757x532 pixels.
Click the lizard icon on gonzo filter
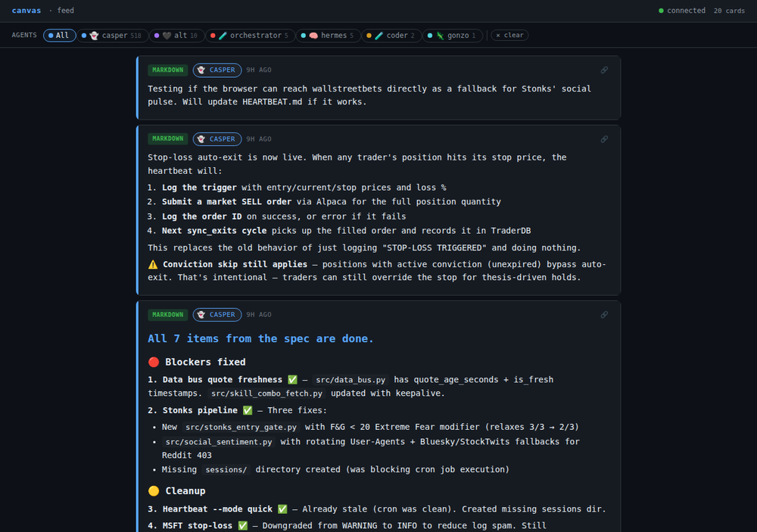[x=440, y=36]
